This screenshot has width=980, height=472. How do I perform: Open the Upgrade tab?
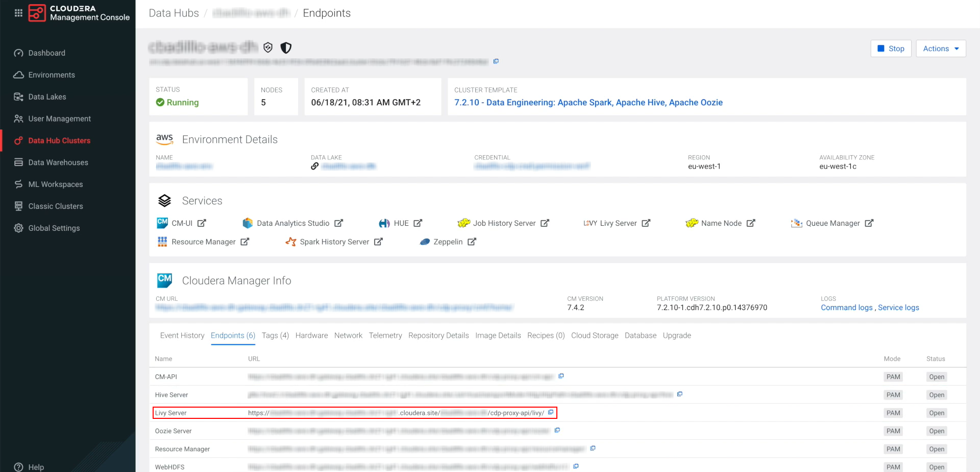point(677,336)
